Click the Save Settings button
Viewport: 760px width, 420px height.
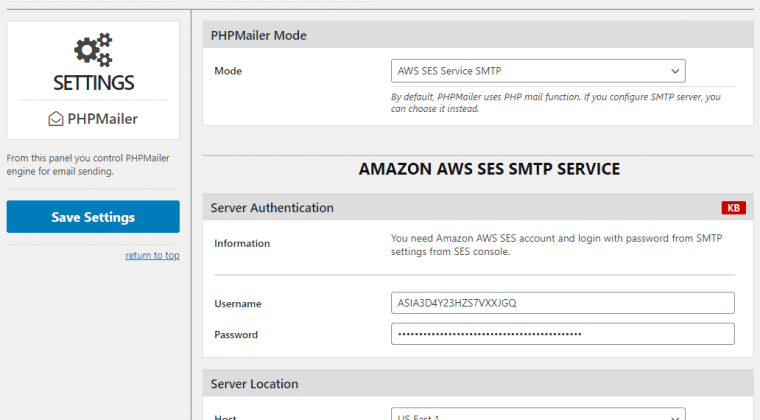(x=93, y=217)
